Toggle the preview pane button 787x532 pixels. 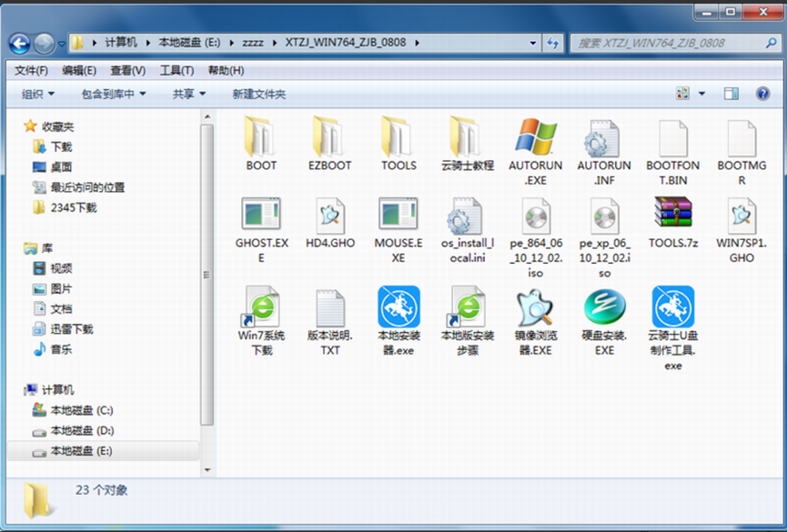tap(732, 94)
